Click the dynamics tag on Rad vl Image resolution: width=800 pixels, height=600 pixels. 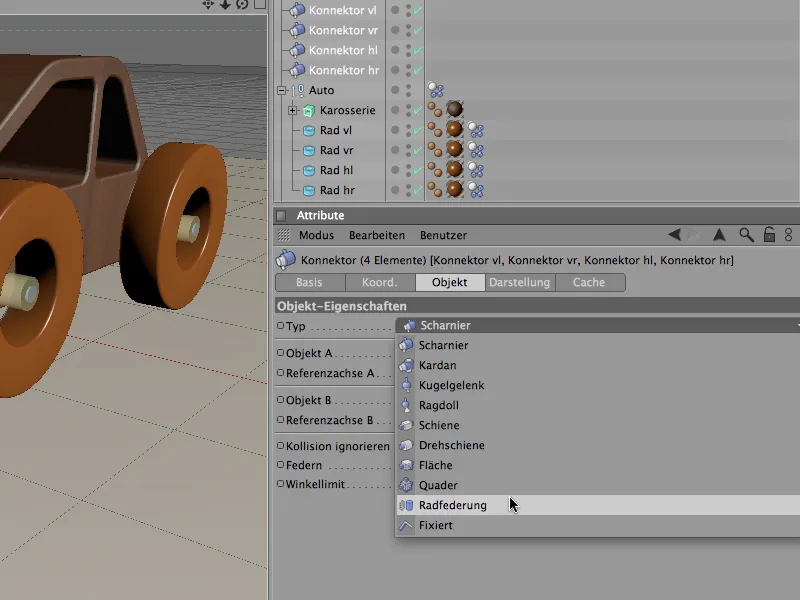476,130
